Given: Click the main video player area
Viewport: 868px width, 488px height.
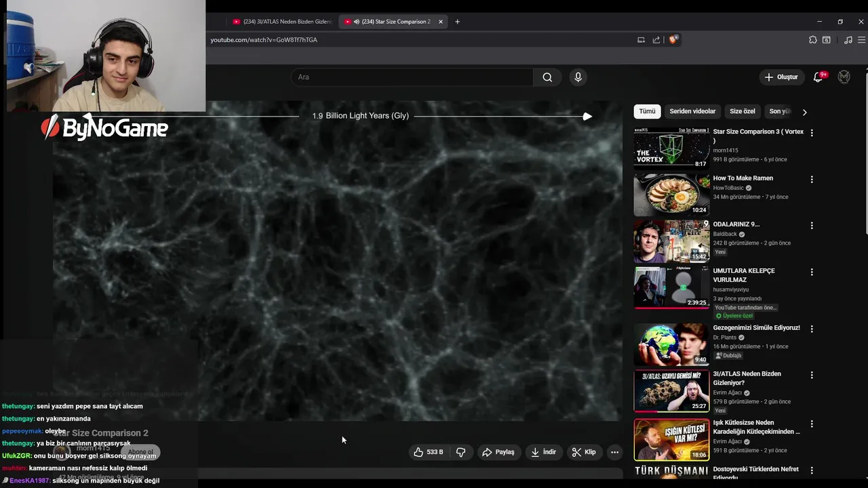Looking at the screenshot, I should (x=337, y=261).
